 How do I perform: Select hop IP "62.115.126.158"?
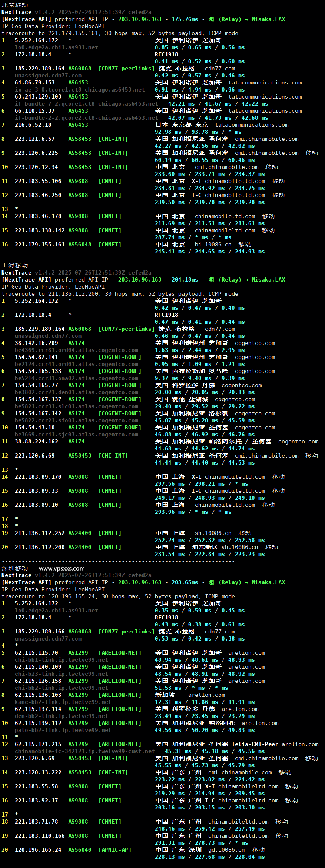[x=38, y=681]
